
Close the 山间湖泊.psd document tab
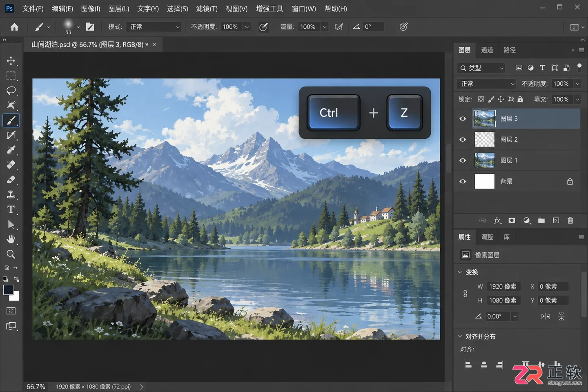pos(154,45)
